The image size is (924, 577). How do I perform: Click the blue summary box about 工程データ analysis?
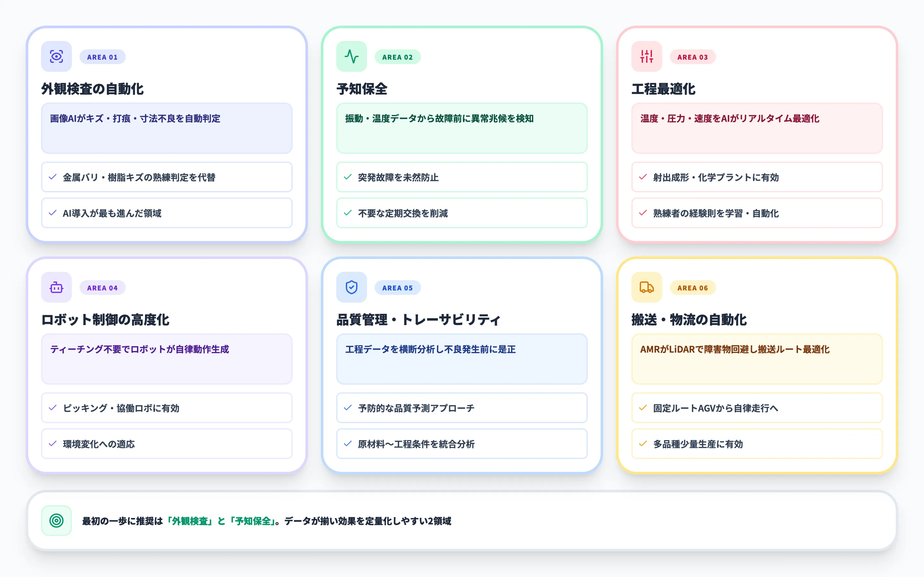[x=461, y=359]
